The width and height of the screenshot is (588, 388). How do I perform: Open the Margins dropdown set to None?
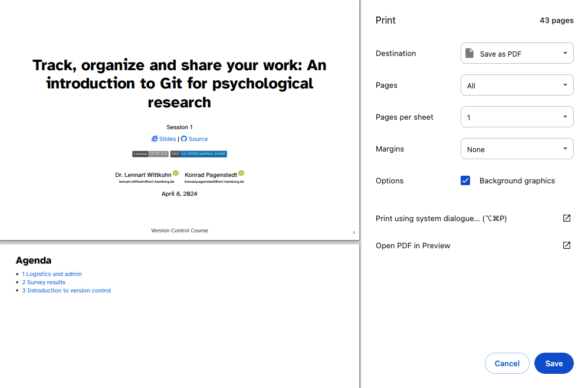tap(517, 149)
